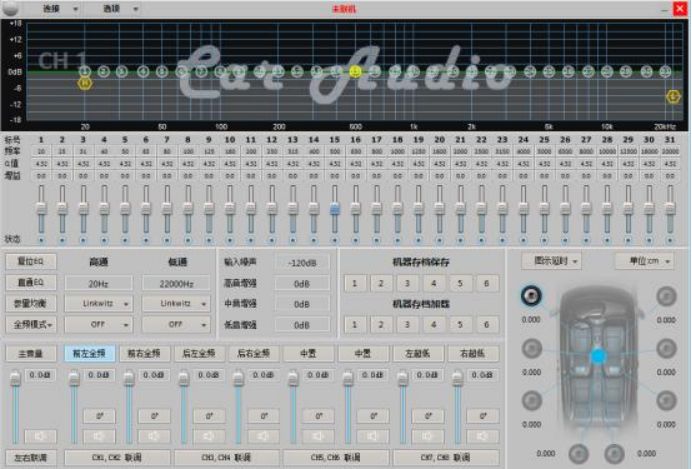Select the middle-right door speaker icon

(666, 348)
